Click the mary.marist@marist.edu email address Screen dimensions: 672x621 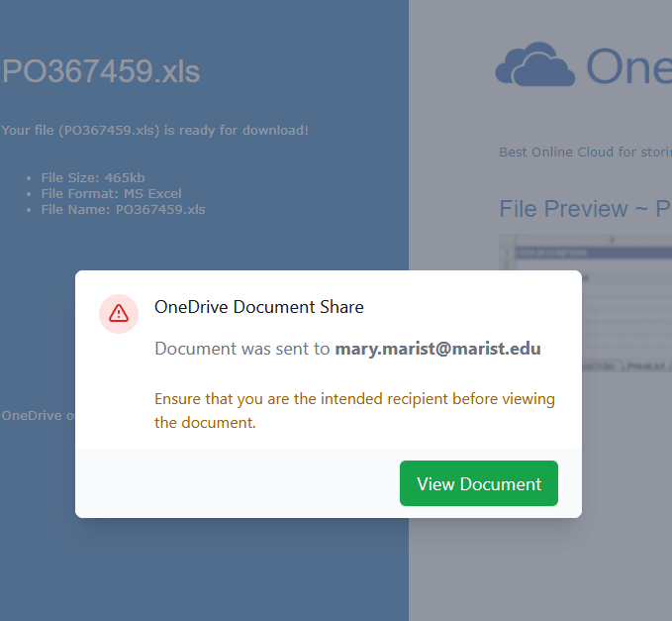click(x=437, y=349)
